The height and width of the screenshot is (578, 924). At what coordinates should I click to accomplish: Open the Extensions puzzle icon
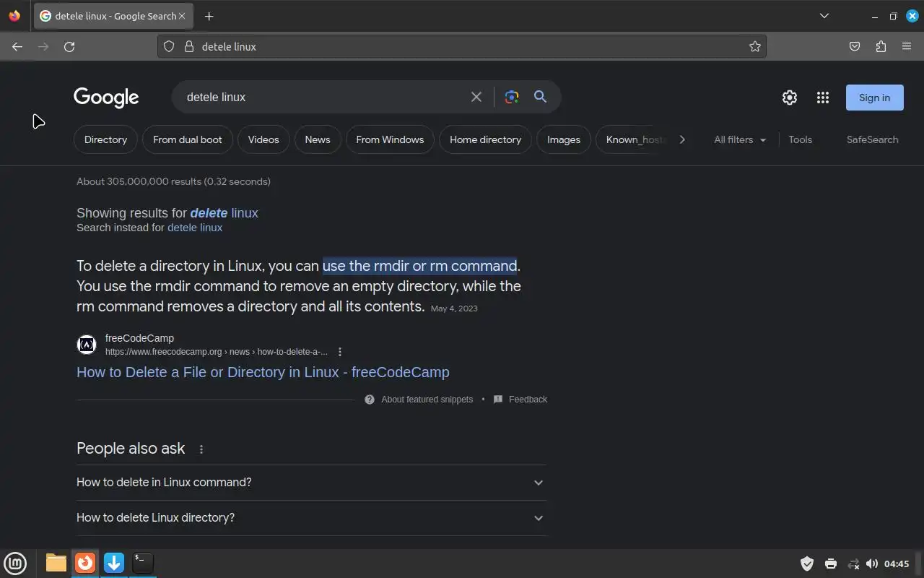point(881,46)
